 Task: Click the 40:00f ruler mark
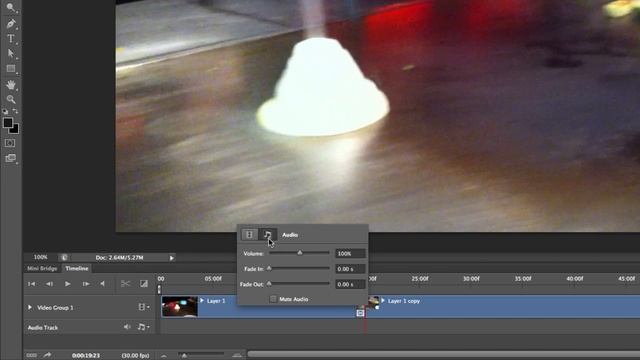click(575, 279)
